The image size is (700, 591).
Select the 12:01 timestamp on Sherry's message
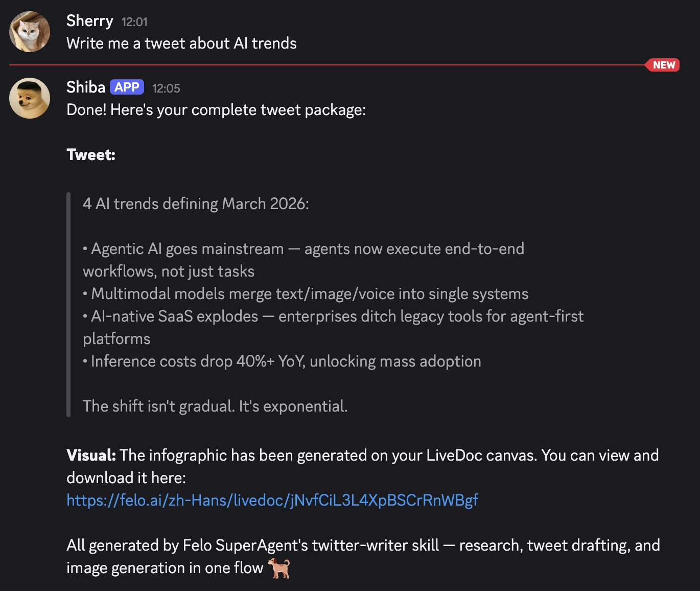coord(134,22)
